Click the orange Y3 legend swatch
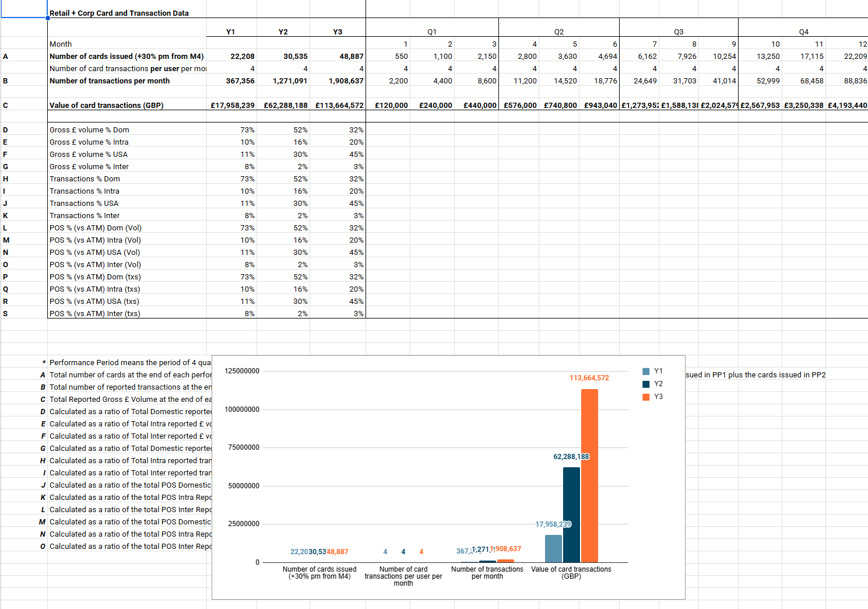This screenshot has width=868, height=609. tap(646, 397)
